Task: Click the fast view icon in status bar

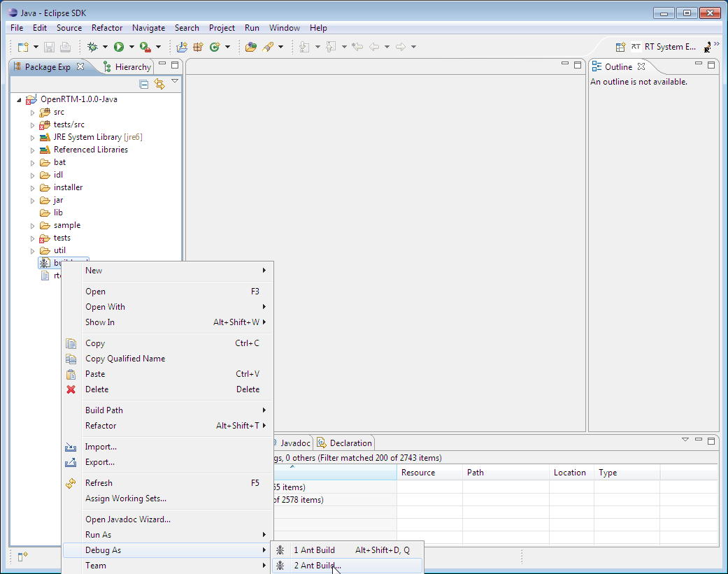Action: pyautogui.click(x=22, y=557)
